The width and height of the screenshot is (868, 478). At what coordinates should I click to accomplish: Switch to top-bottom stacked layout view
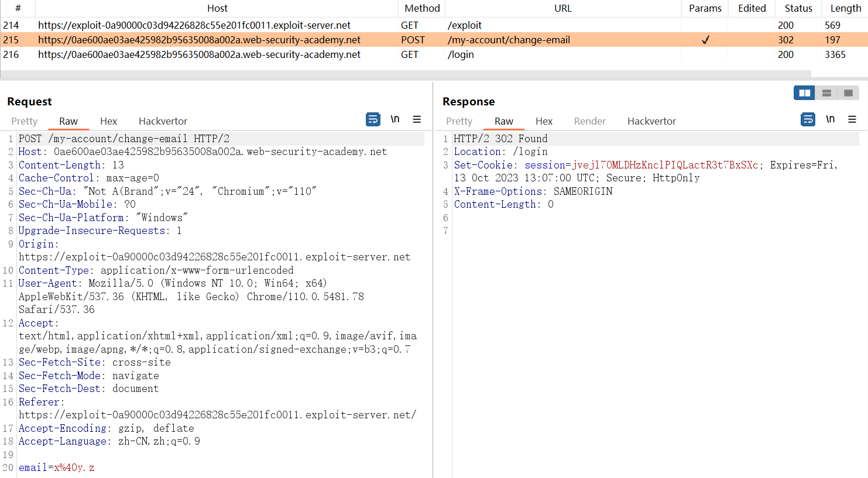(826, 93)
